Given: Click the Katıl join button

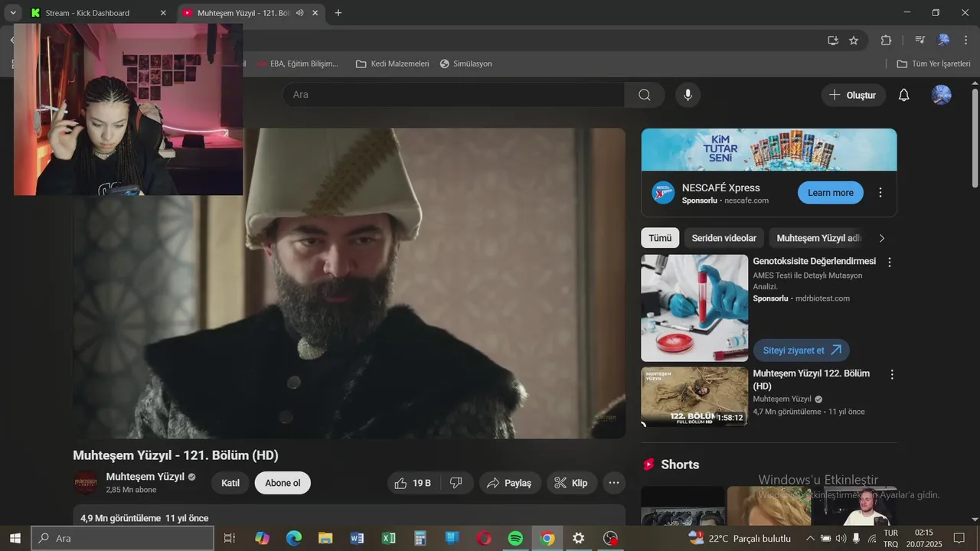Looking at the screenshot, I should point(230,483).
